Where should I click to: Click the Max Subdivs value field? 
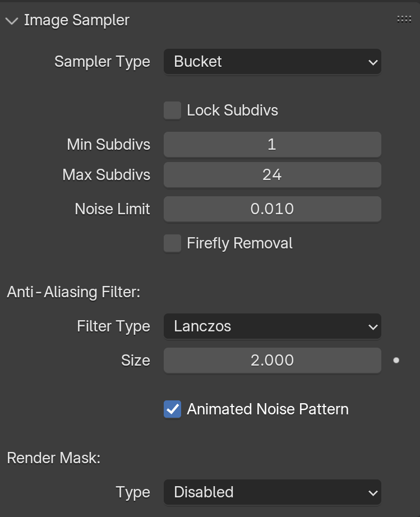coord(273,175)
